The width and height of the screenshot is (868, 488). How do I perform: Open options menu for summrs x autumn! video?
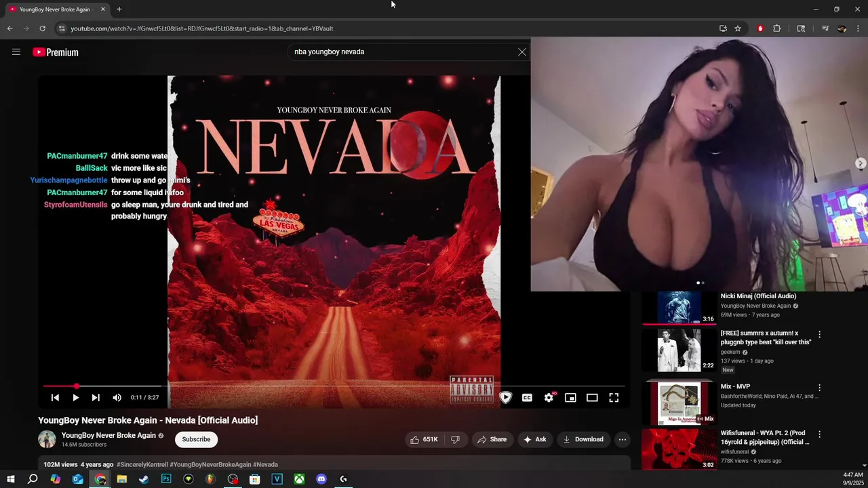819,335
